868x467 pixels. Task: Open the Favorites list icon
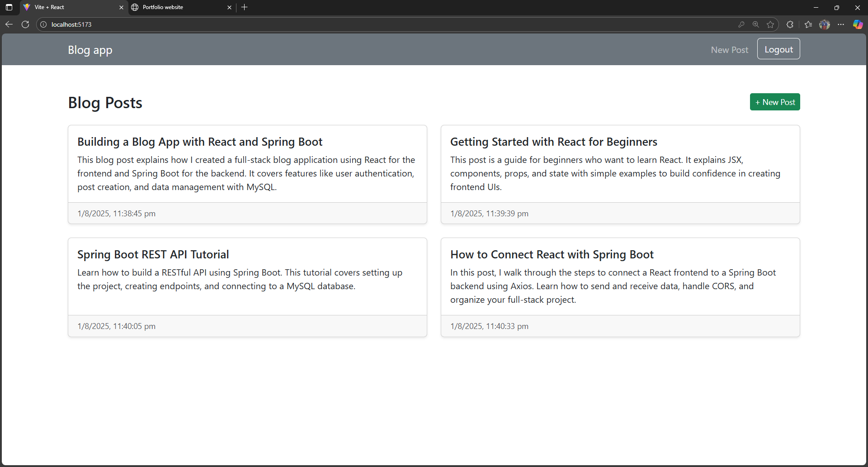pyautogui.click(x=808, y=24)
